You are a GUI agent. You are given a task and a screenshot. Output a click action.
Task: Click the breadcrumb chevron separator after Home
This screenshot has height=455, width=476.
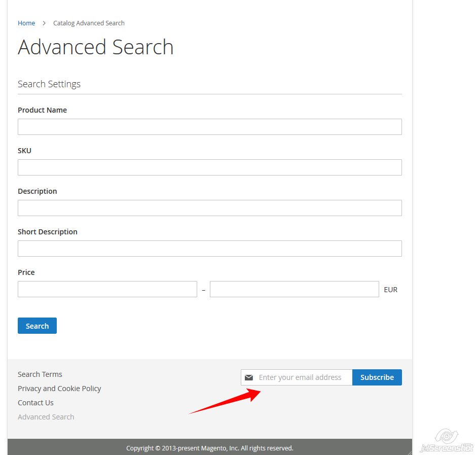tap(44, 23)
